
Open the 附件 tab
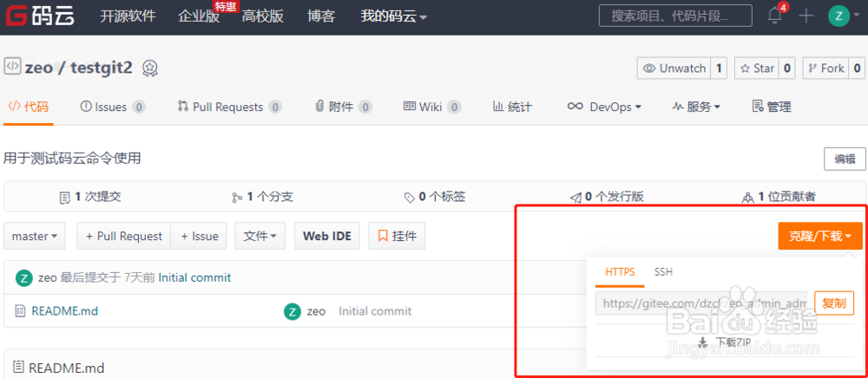point(343,107)
